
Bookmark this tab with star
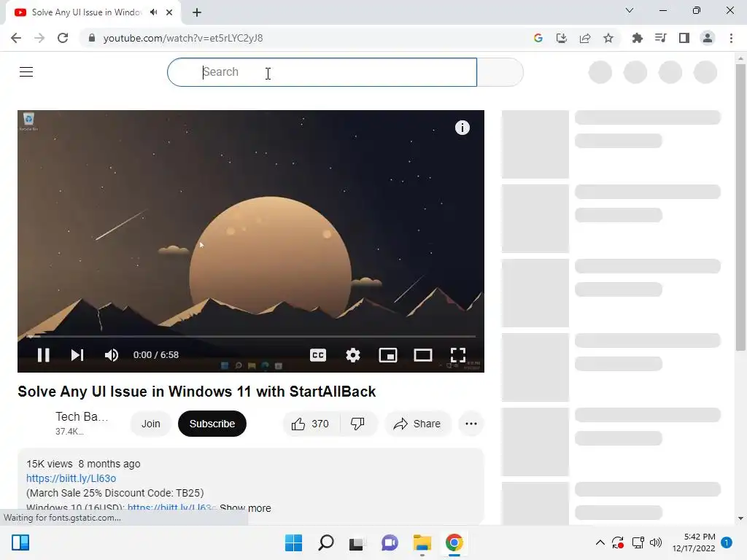pyautogui.click(x=608, y=38)
